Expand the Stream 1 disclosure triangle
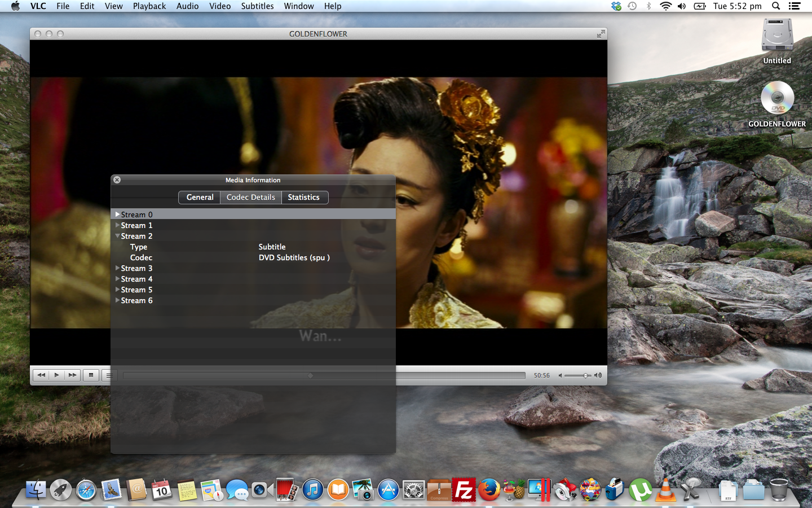The height and width of the screenshot is (508, 812). 117,225
